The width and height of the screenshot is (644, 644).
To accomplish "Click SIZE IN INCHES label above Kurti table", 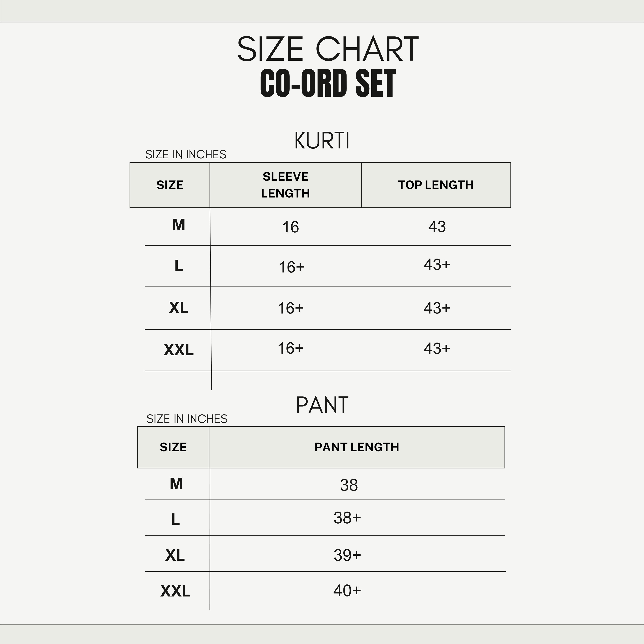I will point(186,154).
